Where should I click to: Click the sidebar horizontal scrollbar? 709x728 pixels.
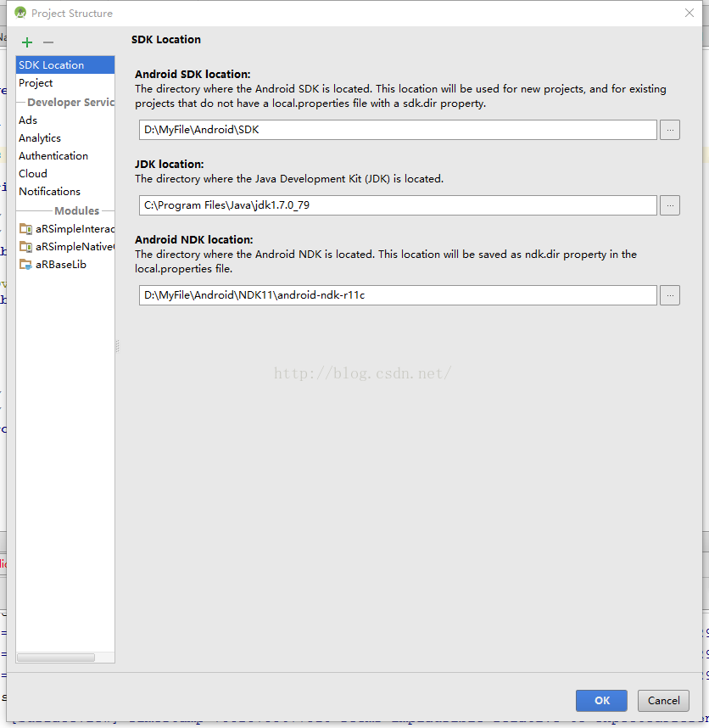tap(56, 658)
